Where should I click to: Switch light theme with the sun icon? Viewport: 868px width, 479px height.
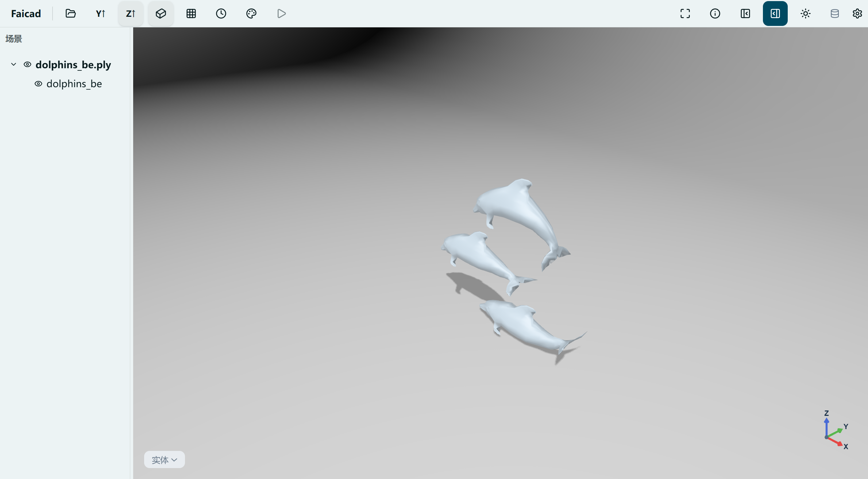(x=806, y=13)
